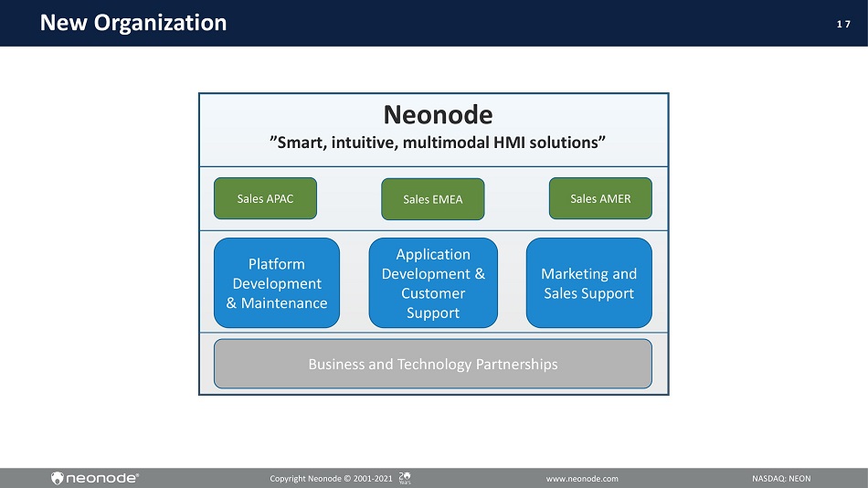Select the Marketing and Sales Support box
Screen dimensions: 868x488
589,283
